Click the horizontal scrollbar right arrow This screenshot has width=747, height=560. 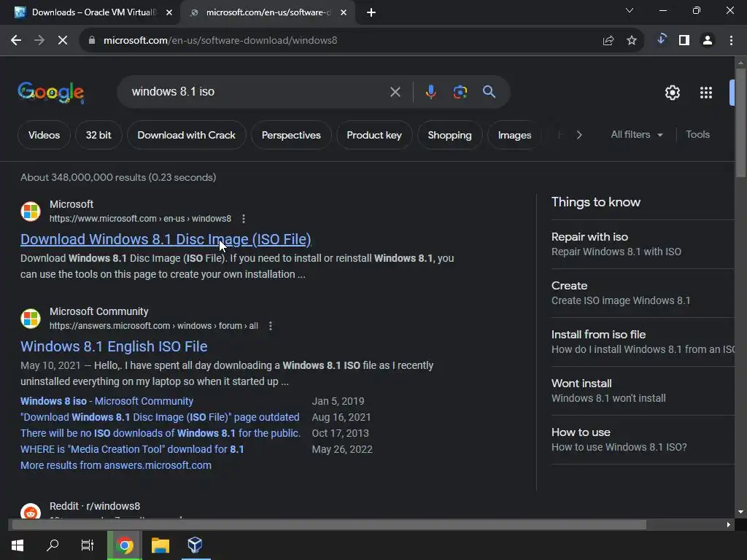tap(729, 525)
